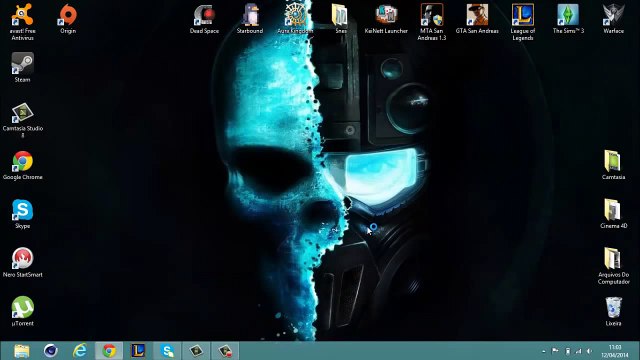The width and height of the screenshot is (640, 360).
Task: Select Nero StartSmart desktop icon
Action: pyautogui.click(x=22, y=262)
